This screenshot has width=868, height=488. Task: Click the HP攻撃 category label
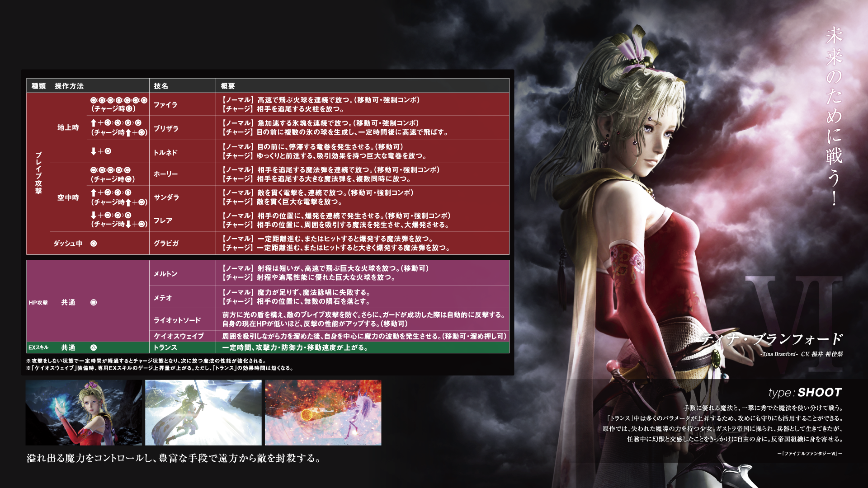tap(38, 303)
